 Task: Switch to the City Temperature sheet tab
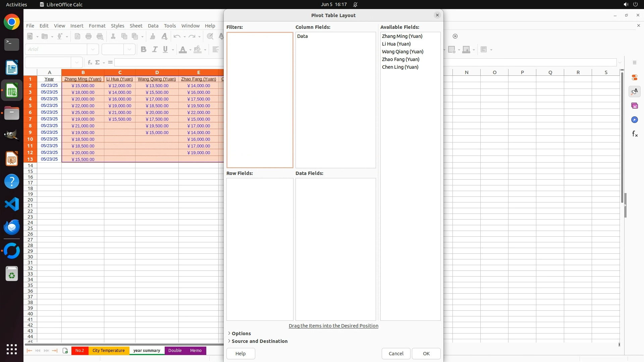108,350
